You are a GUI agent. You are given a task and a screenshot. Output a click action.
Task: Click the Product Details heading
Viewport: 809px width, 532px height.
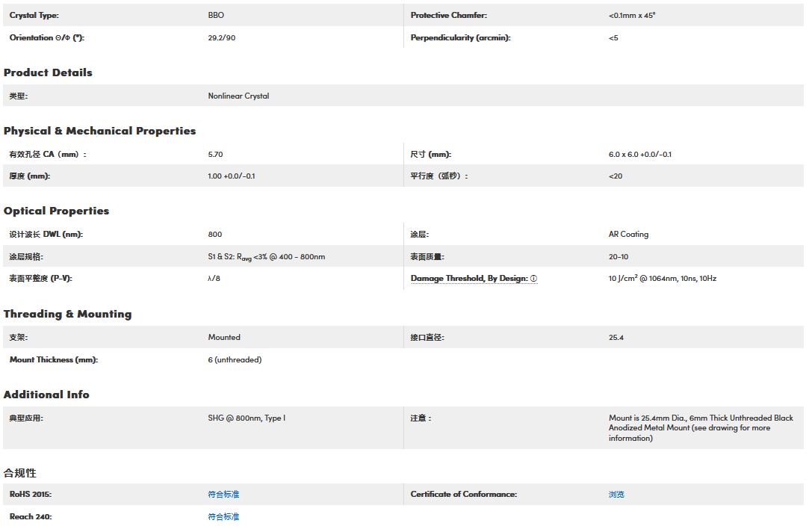[x=48, y=72]
